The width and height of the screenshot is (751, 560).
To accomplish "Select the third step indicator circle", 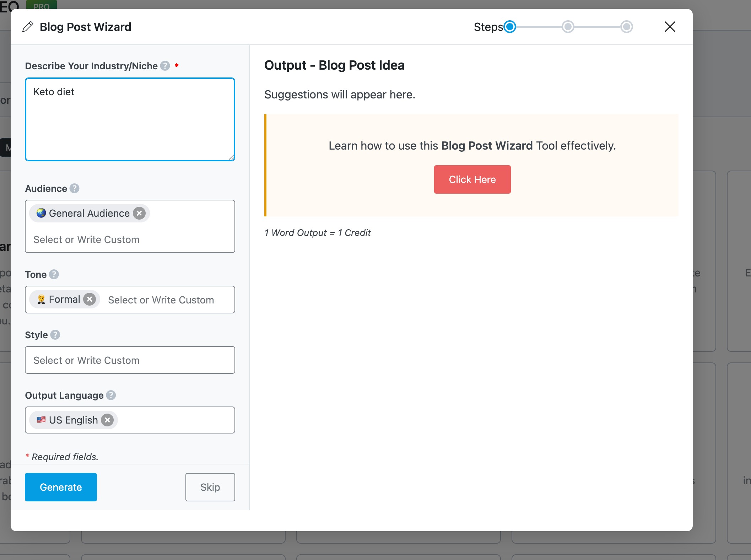I will [626, 27].
